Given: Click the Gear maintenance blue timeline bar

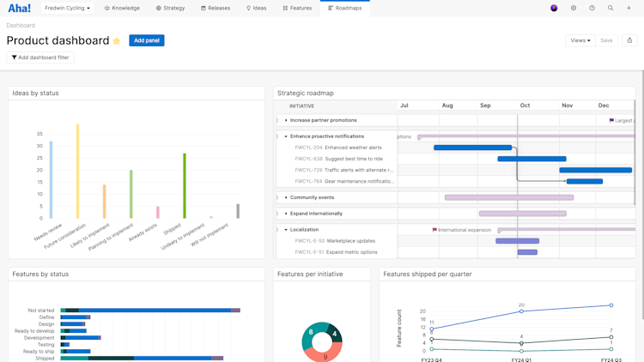Looking at the screenshot, I should 585,181.
